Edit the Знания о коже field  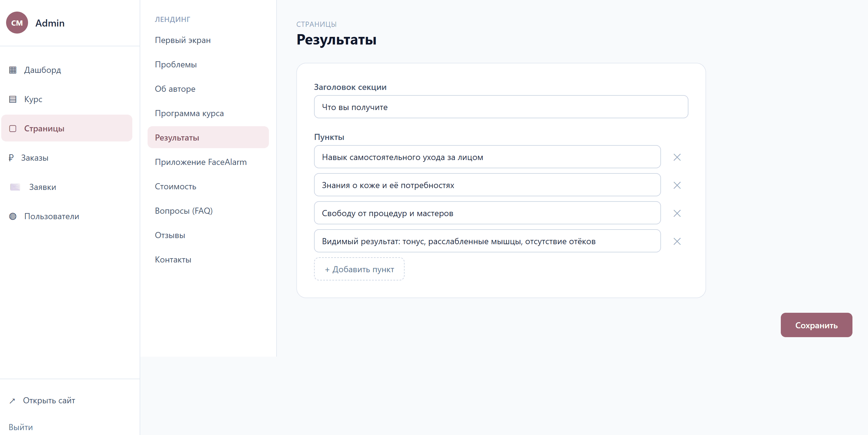point(487,185)
